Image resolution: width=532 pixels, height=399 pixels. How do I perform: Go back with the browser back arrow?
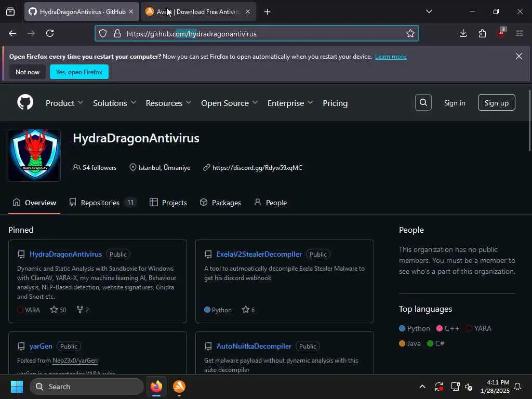[12, 33]
